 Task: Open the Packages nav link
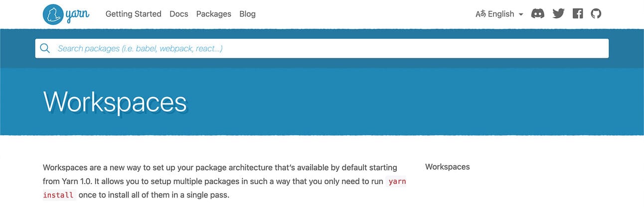214,14
